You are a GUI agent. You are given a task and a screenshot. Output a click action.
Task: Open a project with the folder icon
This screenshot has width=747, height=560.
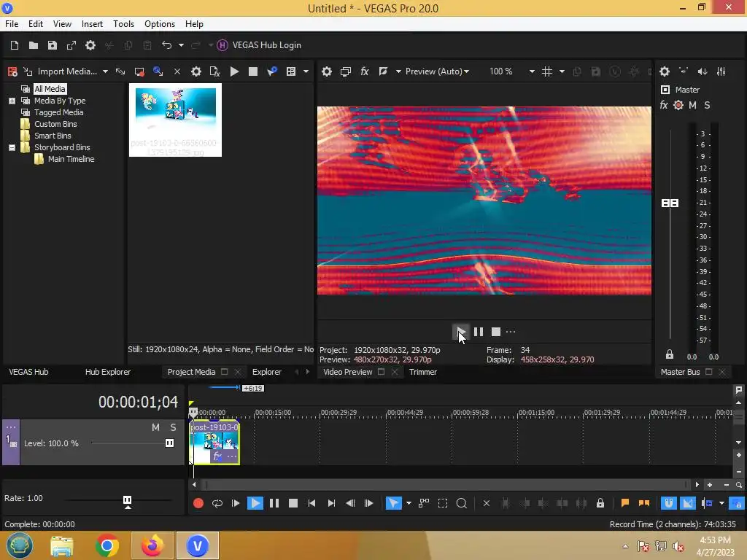click(34, 45)
